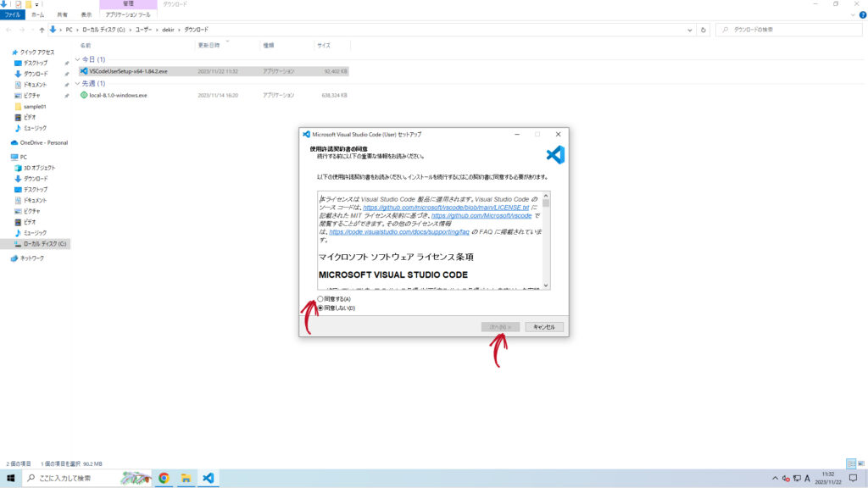The height and width of the screenshot is (488, 868).
Task: Switch to the アプリケーション ツール ribbon tab
Action: (x=128, y=15)
